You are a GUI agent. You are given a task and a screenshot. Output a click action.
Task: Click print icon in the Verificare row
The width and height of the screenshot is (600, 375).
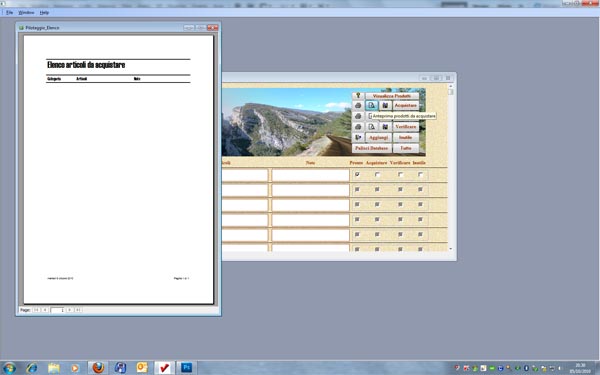(x=358, y=127)
